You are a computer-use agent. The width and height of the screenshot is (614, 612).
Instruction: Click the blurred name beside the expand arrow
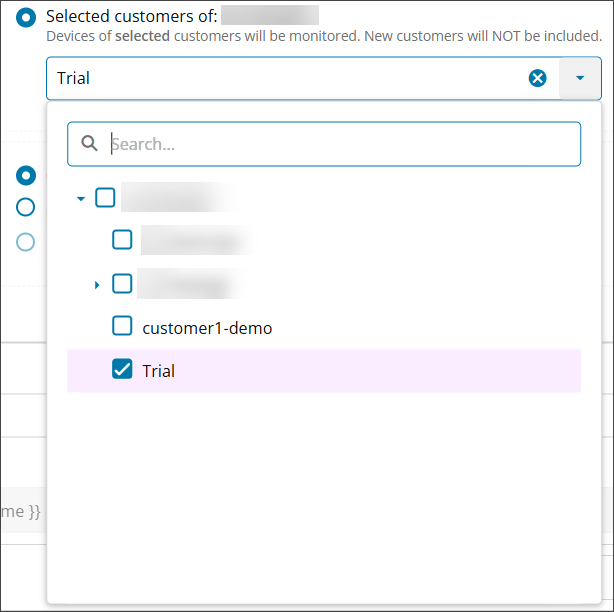click(188, 284)
